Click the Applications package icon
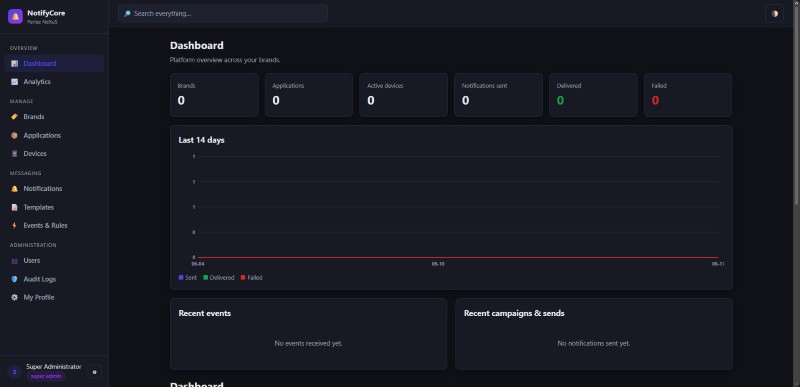Viewport: 800px width, 387px height. [14, 136]
